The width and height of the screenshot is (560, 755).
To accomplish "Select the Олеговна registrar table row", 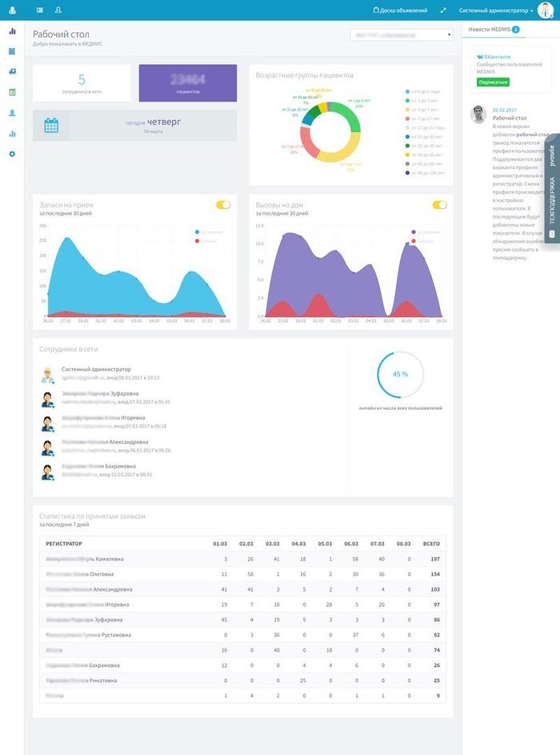I will [243, 574].
